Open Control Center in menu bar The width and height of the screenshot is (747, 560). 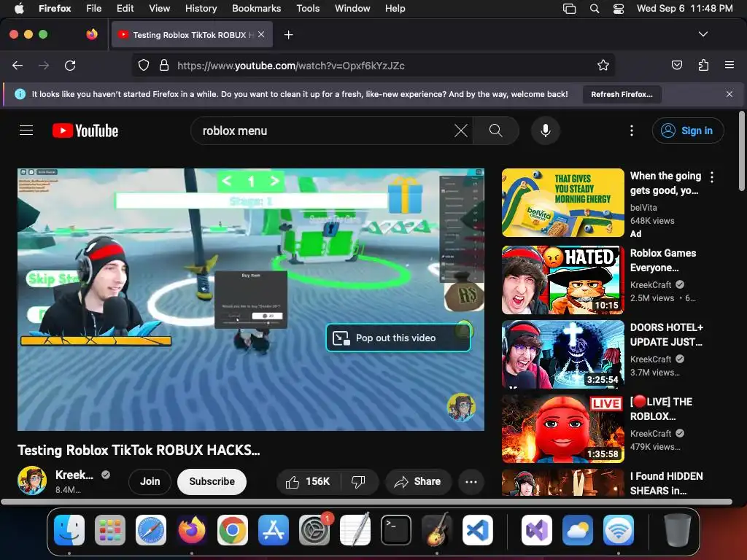coord(619,8)
